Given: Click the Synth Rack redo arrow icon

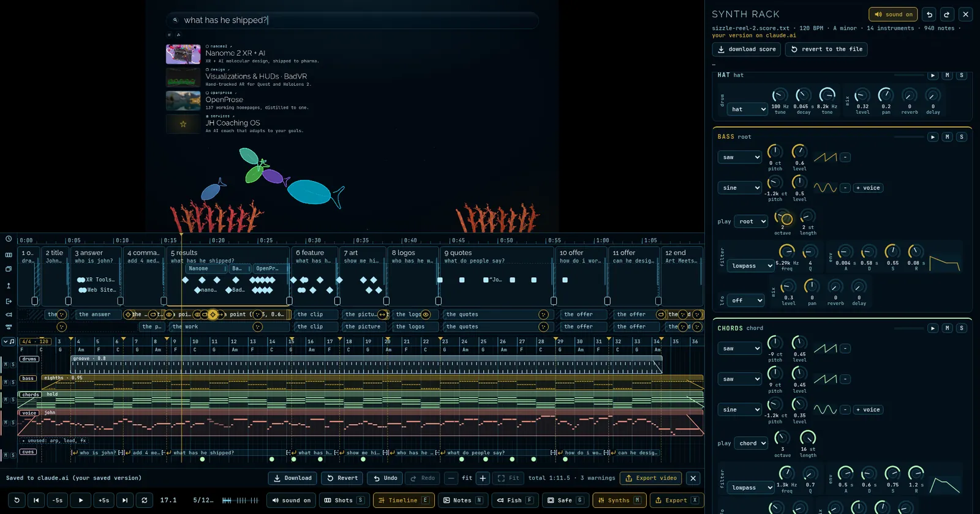Looking at the screenshot, I should [x=947, y=14].
